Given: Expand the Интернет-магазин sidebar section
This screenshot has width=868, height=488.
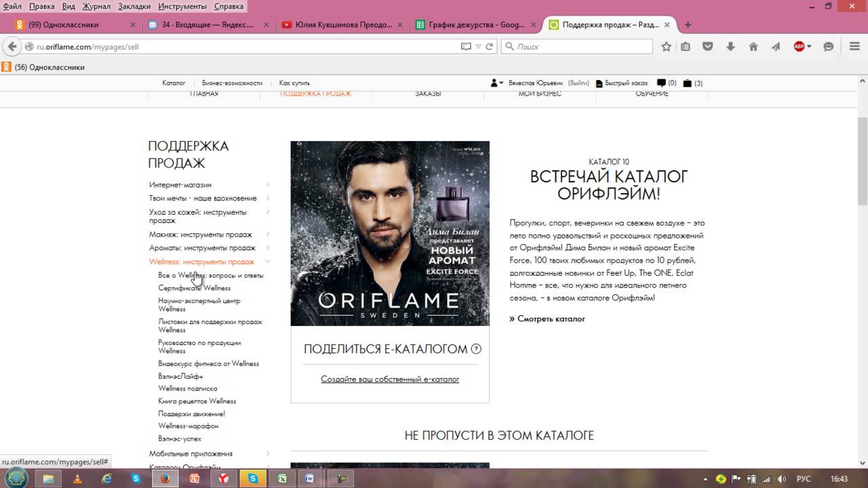Looking at the screenshot, I should [268, 184].
